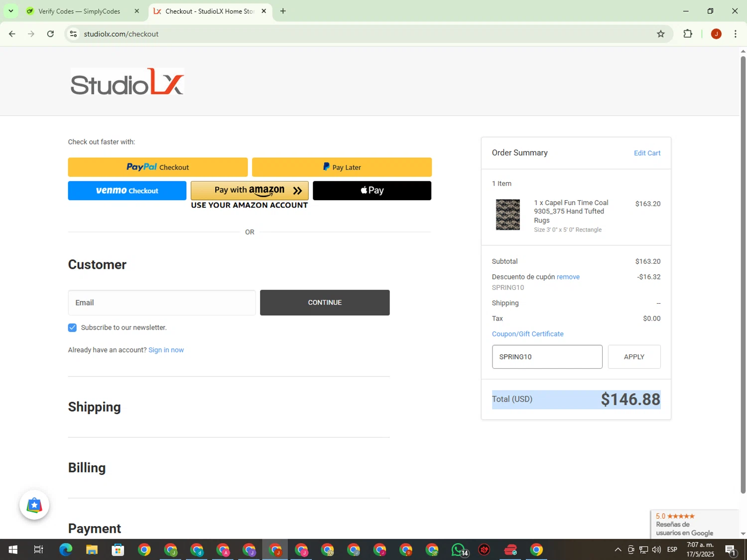747x560 pixels.
Task: Remove the SPRING10 coupon discount
Action: (568, 277)
